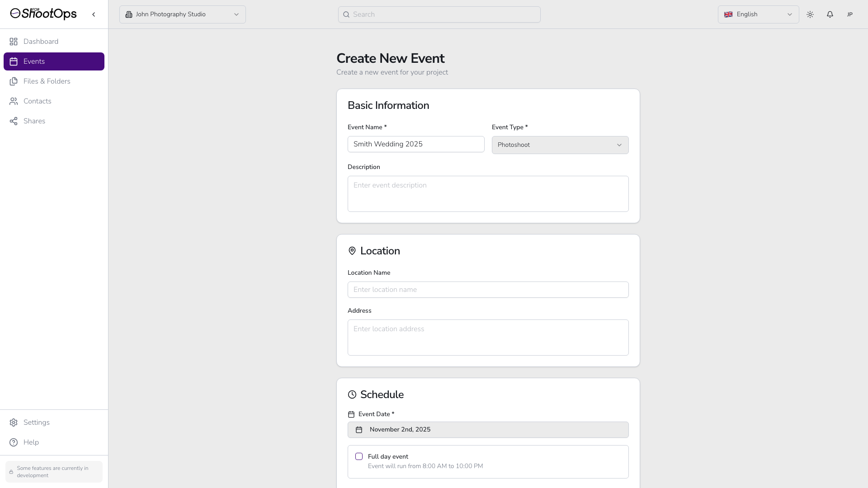Focus the Description text area
Screen dimensions: 868x488
click(488, 194)
